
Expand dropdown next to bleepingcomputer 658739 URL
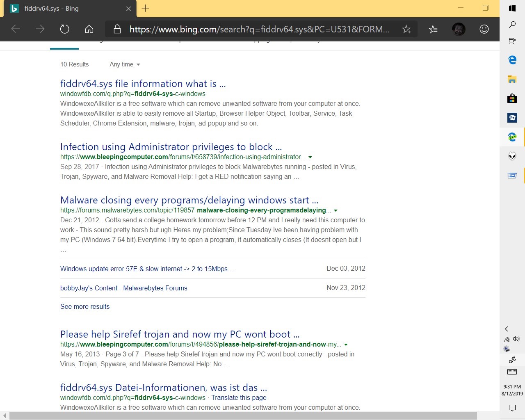pyautogui.click(x=310, y=157)
